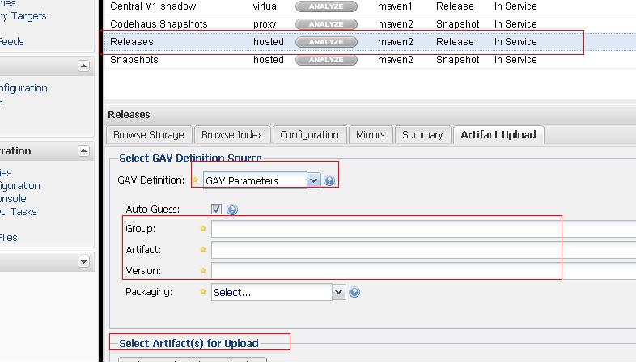The height and width of the screenshot is (364, 636).
Task: Collapse the upper sidebar panel
Action: click(83, 66)
